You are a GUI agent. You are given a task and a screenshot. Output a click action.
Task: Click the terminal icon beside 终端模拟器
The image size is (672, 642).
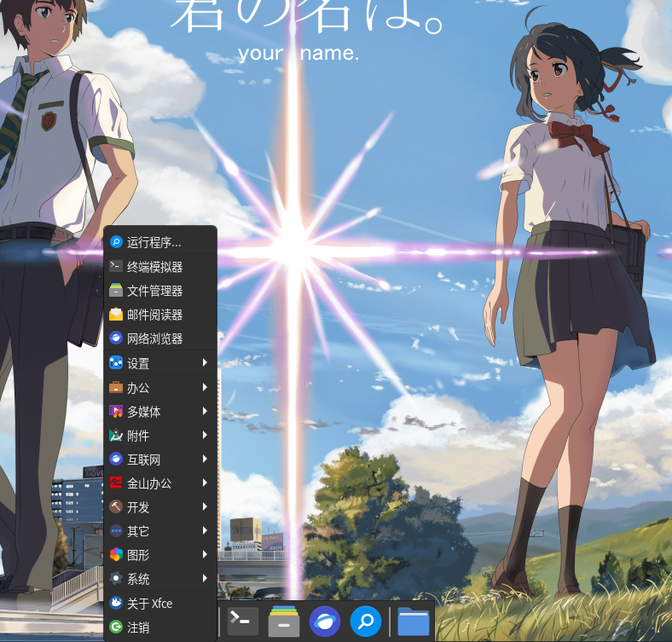coord(116,266)
